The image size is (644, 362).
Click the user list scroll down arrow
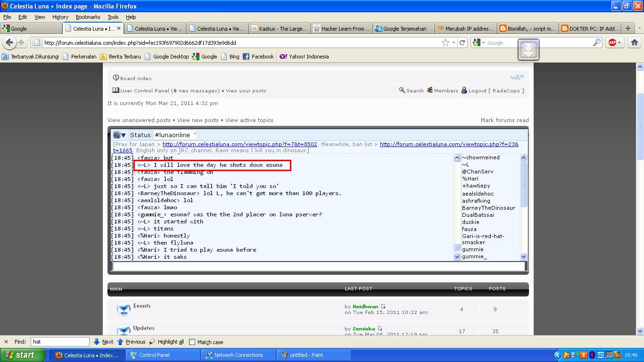point(523,257)
